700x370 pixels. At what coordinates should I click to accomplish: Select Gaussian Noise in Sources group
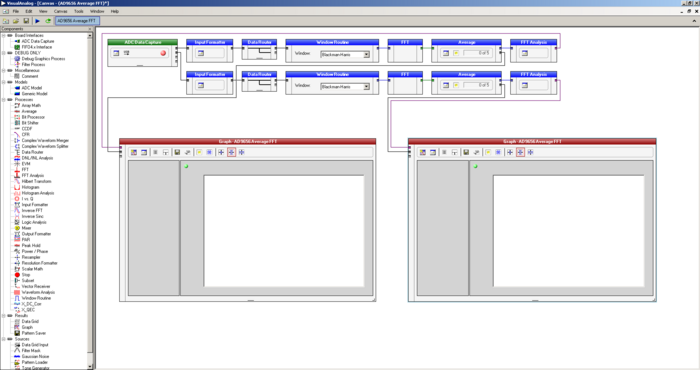(35, 357)
